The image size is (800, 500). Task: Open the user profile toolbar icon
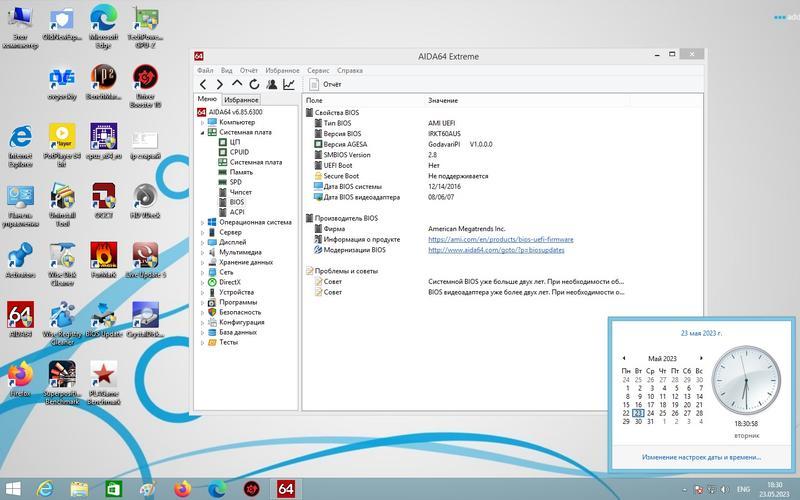coord(272,85)
